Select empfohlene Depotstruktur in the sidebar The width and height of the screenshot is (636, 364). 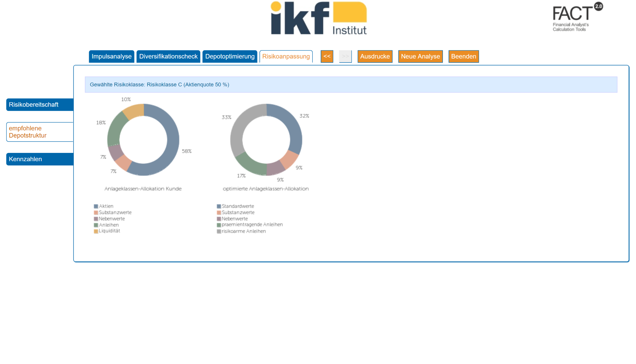click(40, 132)
